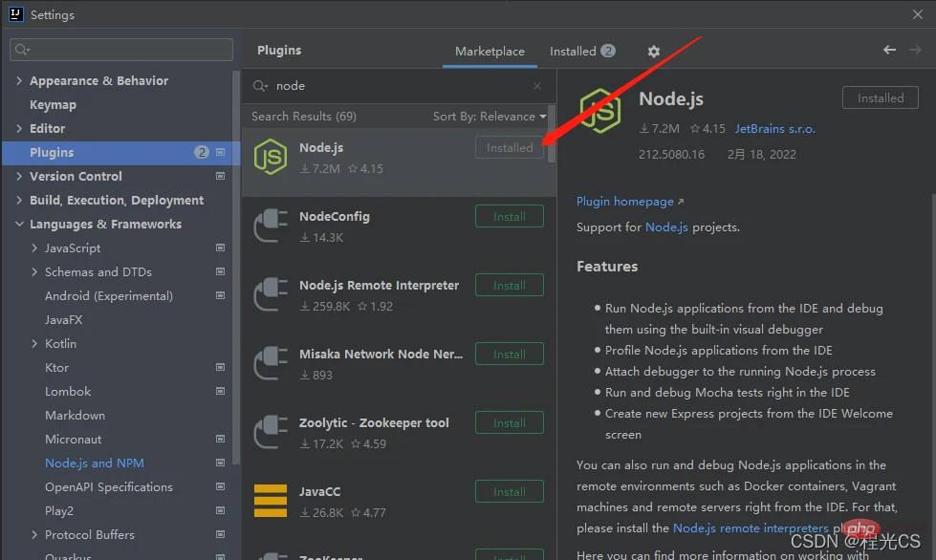Click the back arrow navigation icon

point(889,50)
